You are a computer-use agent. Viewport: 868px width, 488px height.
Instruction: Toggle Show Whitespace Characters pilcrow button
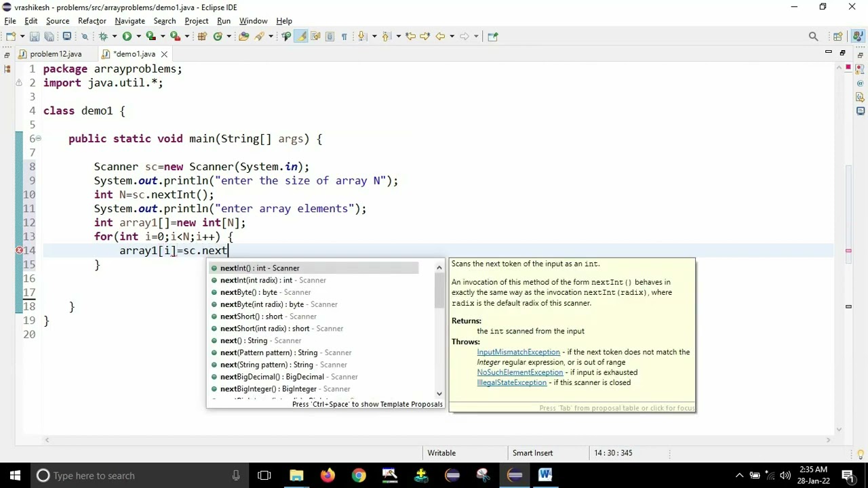[x=344, y=36]
